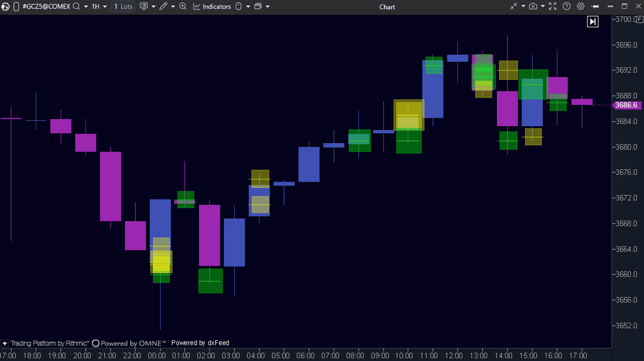644x361 pixels.
Task: Open chart settings gear icon
Action: pyautogui.click(x=581, y=7)
